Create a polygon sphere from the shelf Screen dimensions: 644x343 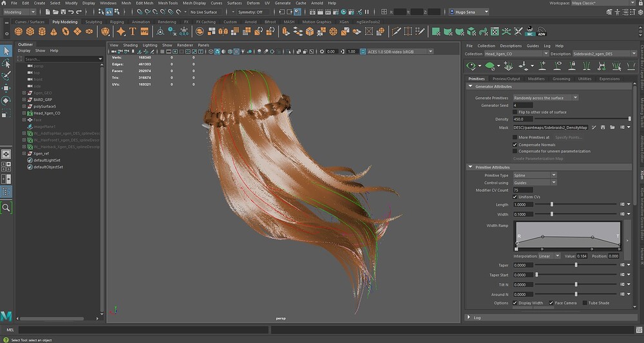19,31
